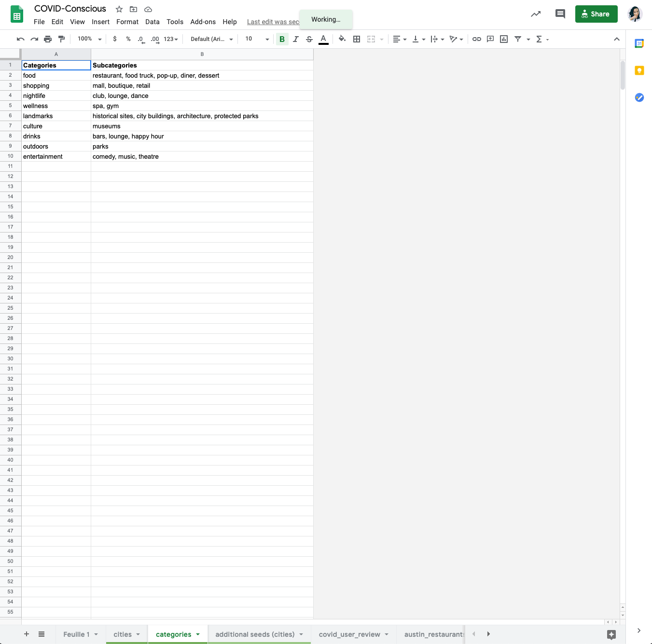Print the spreadsheet using the printer icon
Screen dimensions: 652x644
pos(48,39)
